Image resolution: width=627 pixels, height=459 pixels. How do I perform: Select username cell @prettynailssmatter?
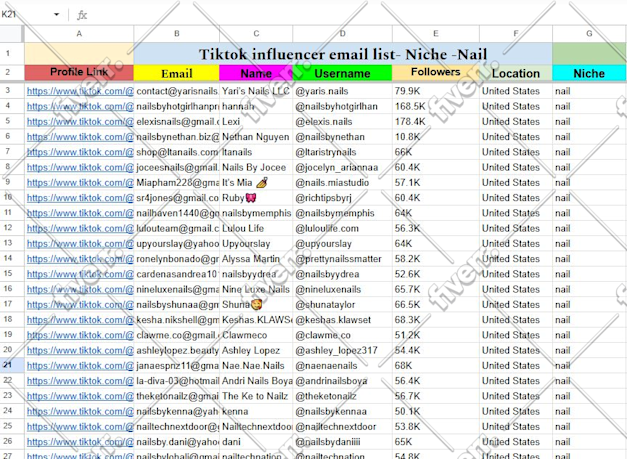[342, 259]
